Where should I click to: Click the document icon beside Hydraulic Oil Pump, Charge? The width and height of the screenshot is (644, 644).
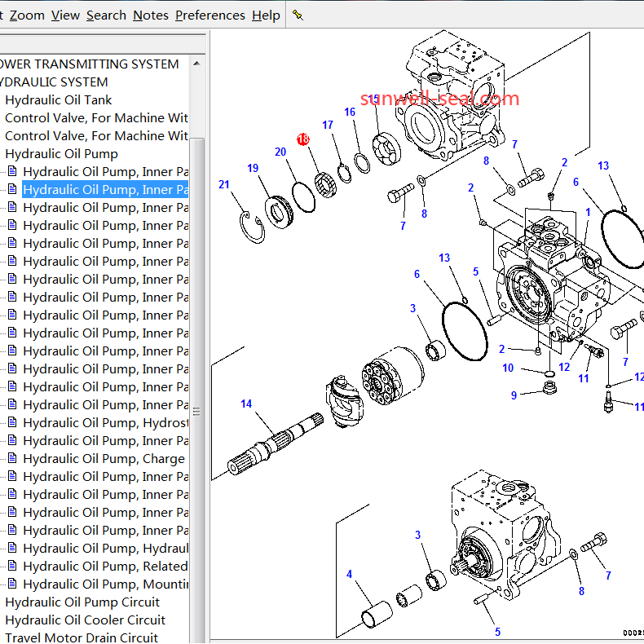point(12,458)
